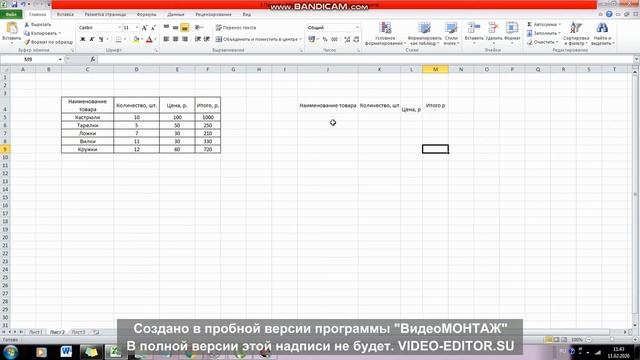Click Wrap Text (Перенос текста)
The width and height of the screenshot is (640, 360).
pos(236,27)
